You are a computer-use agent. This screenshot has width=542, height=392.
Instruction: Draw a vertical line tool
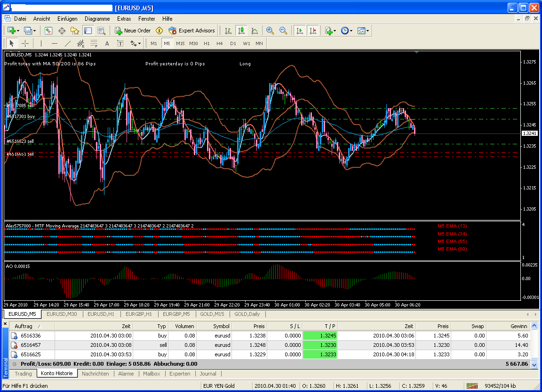(41, 43)
